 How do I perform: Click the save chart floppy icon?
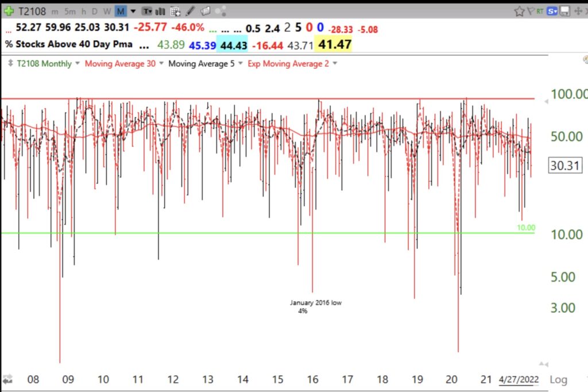pyautogui.click(x=565, y=11)
